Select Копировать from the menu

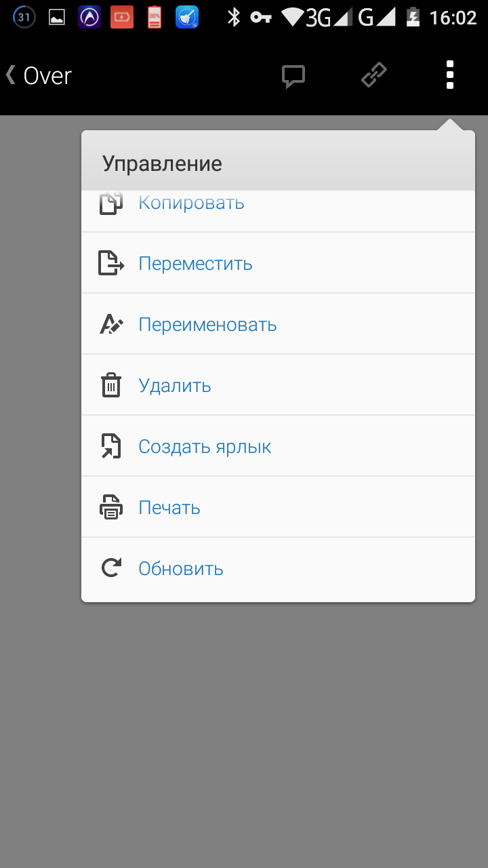(x=191, y=203)
